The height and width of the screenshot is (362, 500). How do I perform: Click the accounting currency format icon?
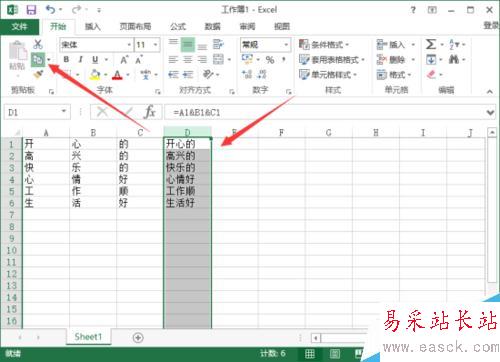247,59
